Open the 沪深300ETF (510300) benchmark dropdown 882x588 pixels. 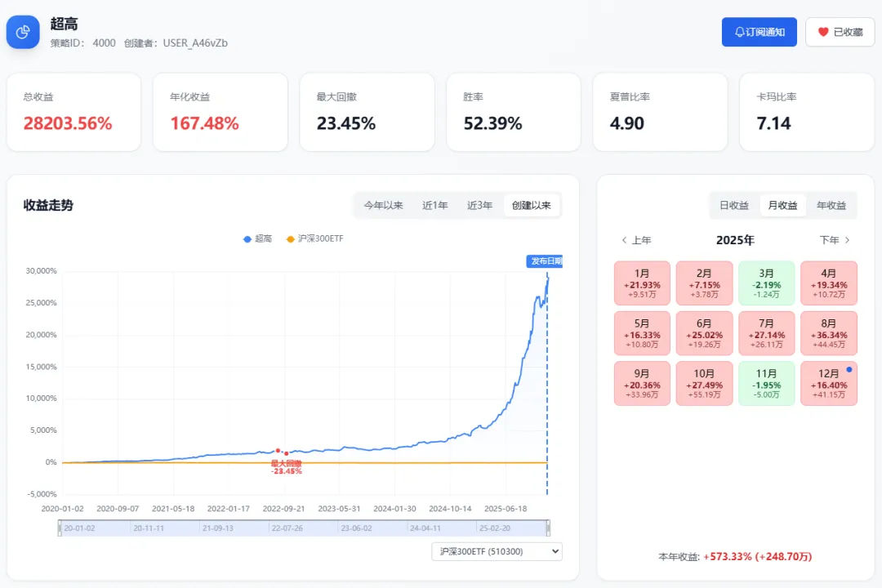[497, 552]
